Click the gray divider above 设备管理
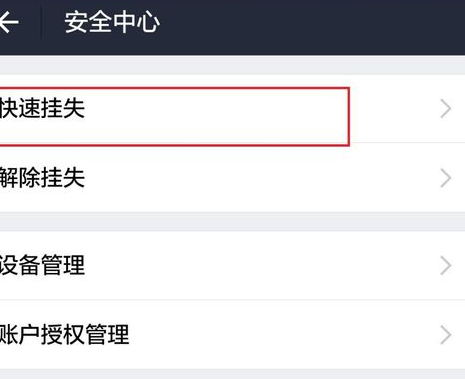Image resolution: width=465 pixels, height=379 pixels. 232,221
